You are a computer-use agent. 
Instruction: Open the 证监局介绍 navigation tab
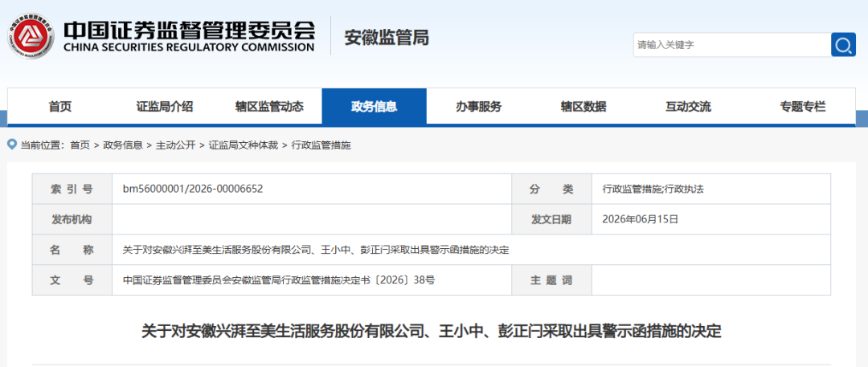165,107
